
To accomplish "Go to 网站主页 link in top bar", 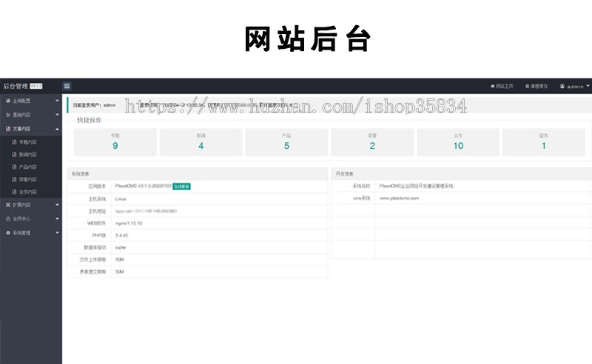I will coord(502,86).
